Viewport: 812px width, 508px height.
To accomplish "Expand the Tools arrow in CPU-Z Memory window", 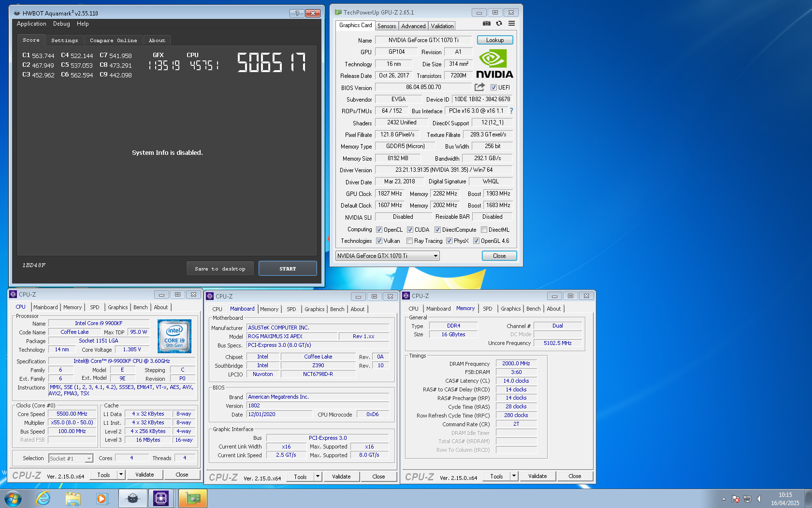I will point(514,476).
